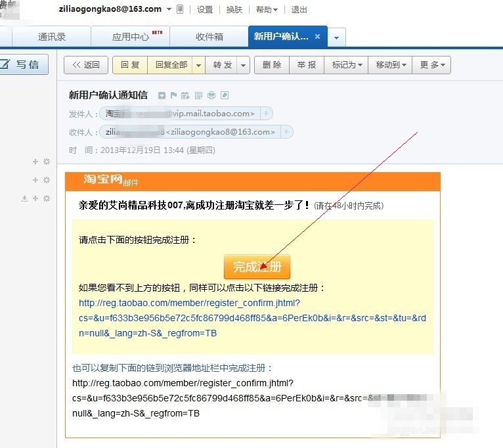This screenshot has width=503, height=448.
Task: Click the subject text 新用户确认通知信
Action: tap(108, 95)
